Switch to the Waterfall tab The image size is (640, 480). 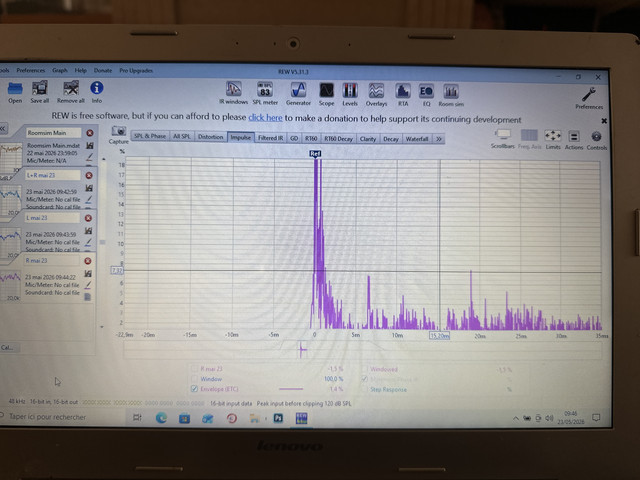(x=417, y=139)
